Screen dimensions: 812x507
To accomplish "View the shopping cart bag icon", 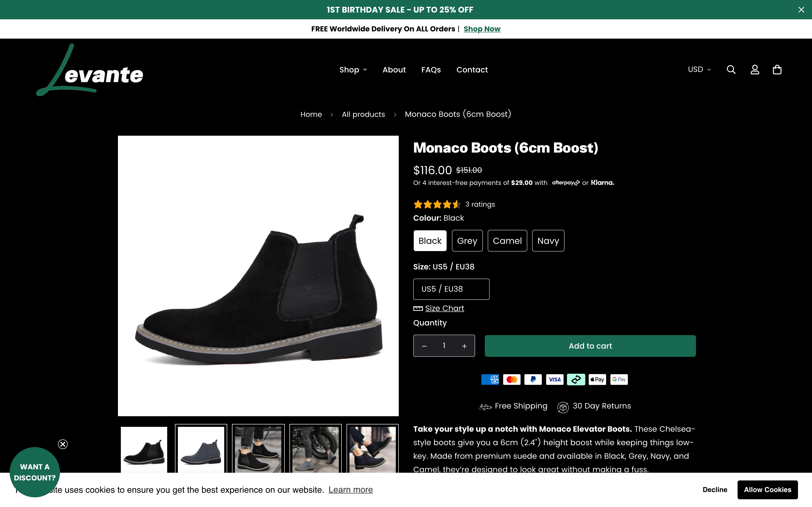I will (777, 70).
